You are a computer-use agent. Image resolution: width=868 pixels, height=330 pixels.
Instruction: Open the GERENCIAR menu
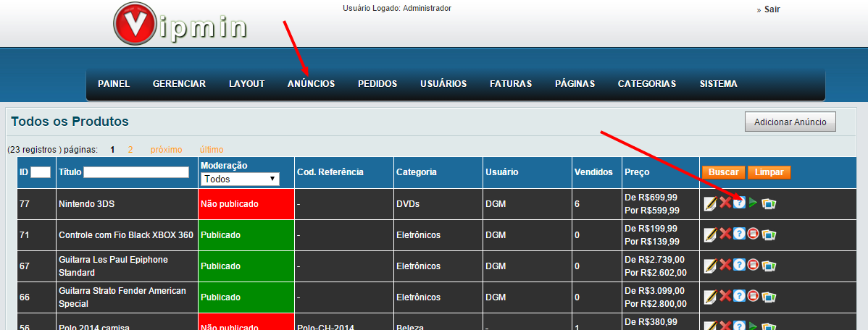pyautogui.click(x=180, y=84)
